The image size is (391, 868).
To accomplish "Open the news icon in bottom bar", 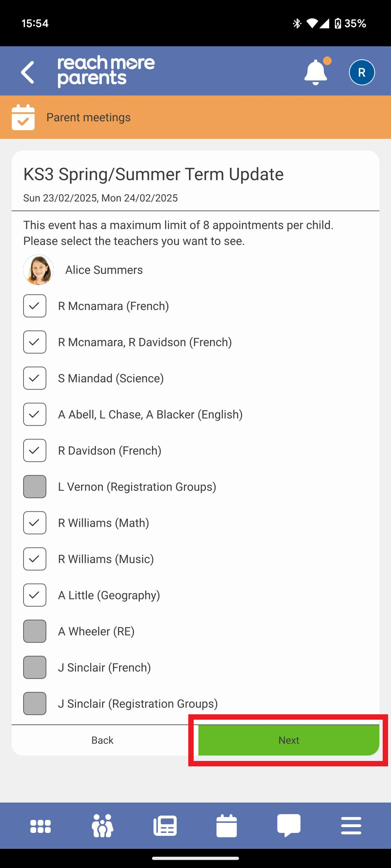I will [165, 826].
